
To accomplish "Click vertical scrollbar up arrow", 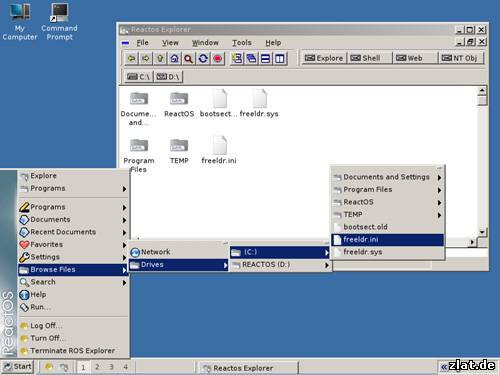I will [482, 91].
